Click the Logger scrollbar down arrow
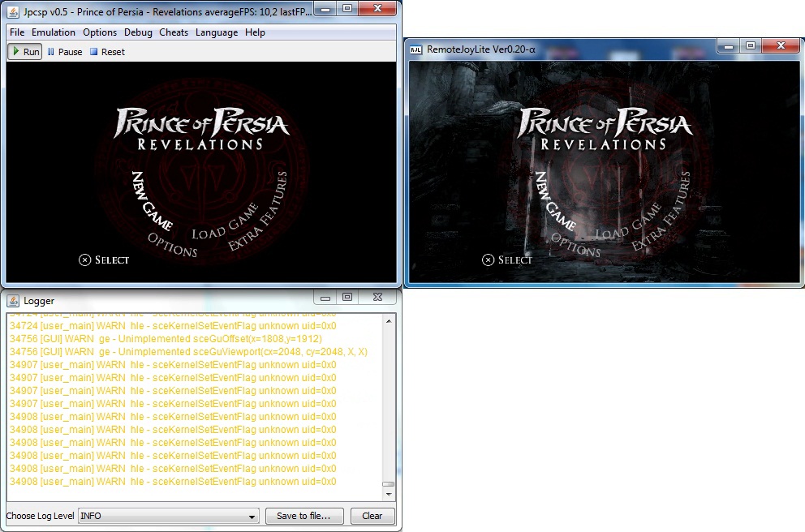This screenshot has width=805, height=532. coord(389,494)
